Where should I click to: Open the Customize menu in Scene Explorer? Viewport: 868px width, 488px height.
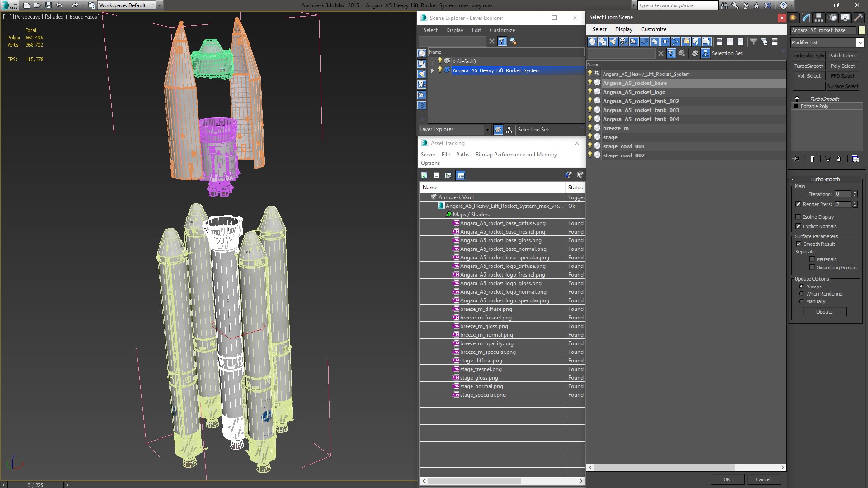pyautogui.click(x=502, y=30)
